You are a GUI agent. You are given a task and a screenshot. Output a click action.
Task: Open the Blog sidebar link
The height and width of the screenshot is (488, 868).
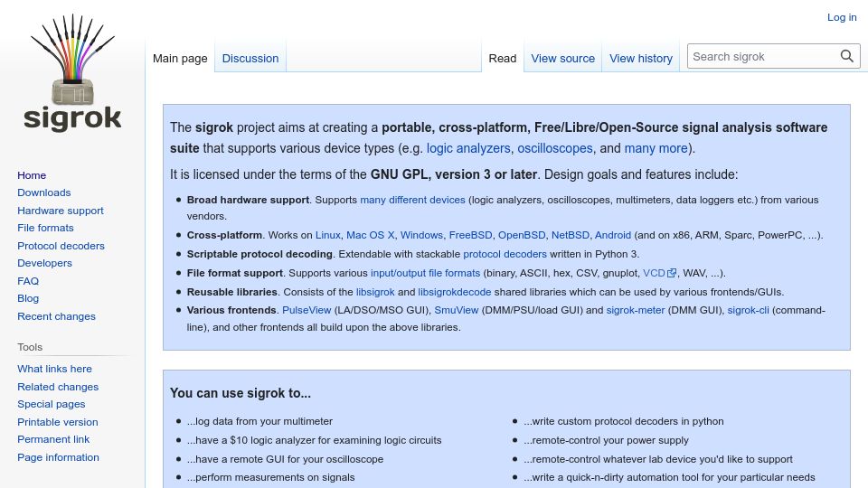pyautogui.click(x=28, y=299)
